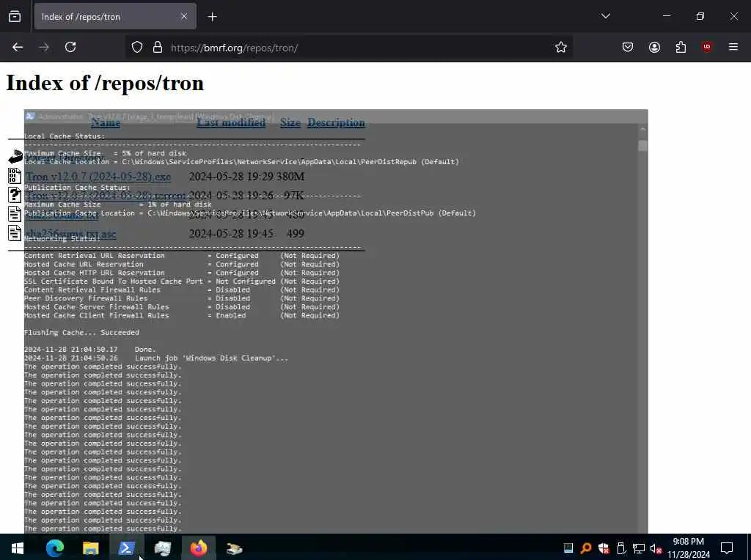Open the Firefox hamburger application menu
The height and width of the screenshot is (560, 751).
[733, 47]
